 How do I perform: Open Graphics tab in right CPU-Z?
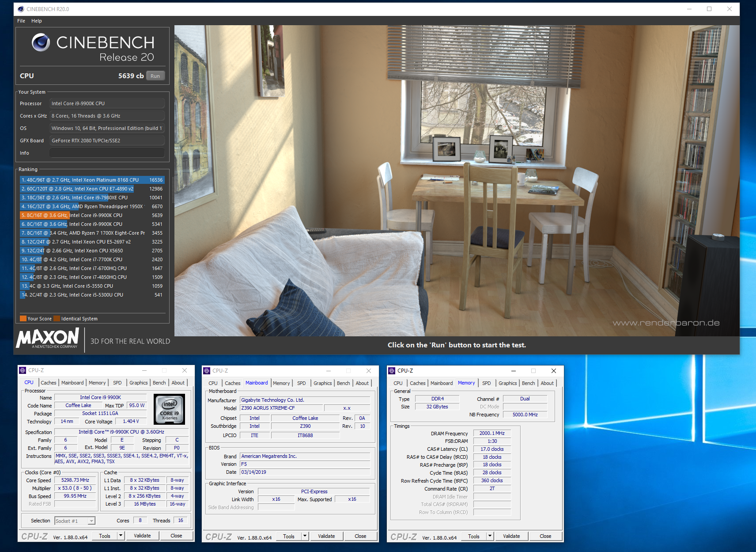(508, 383)
